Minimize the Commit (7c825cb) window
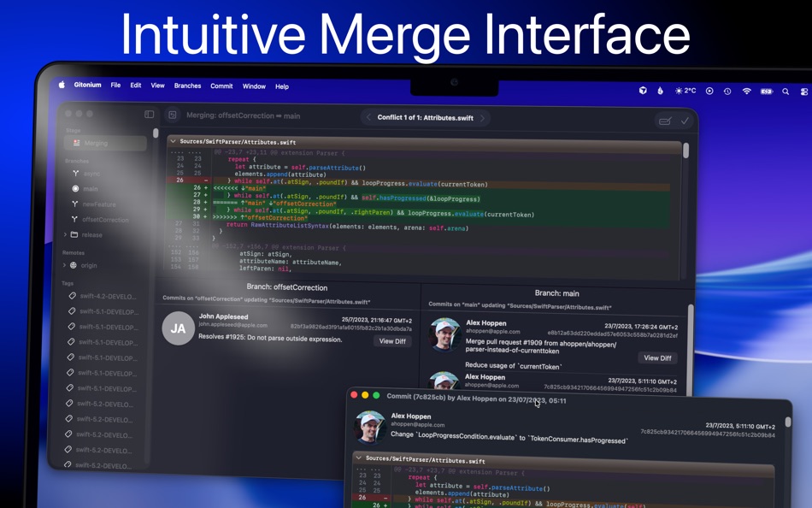 (x=365, y=395)
